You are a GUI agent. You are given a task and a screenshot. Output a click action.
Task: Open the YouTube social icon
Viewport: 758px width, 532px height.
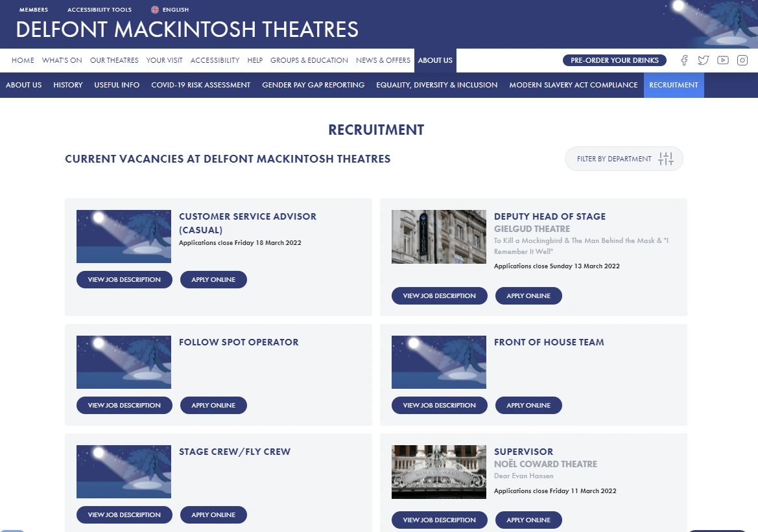click(723, 60)
